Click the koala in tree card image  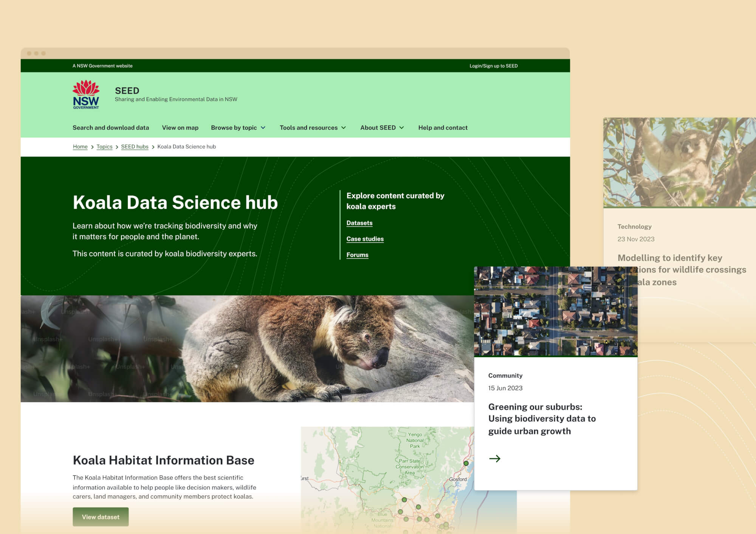680,162
